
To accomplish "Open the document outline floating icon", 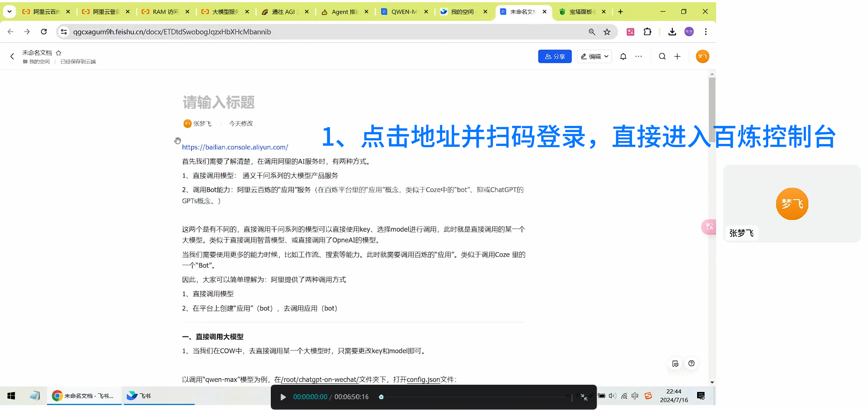I will pyautogui.click(x=675, y=363).
